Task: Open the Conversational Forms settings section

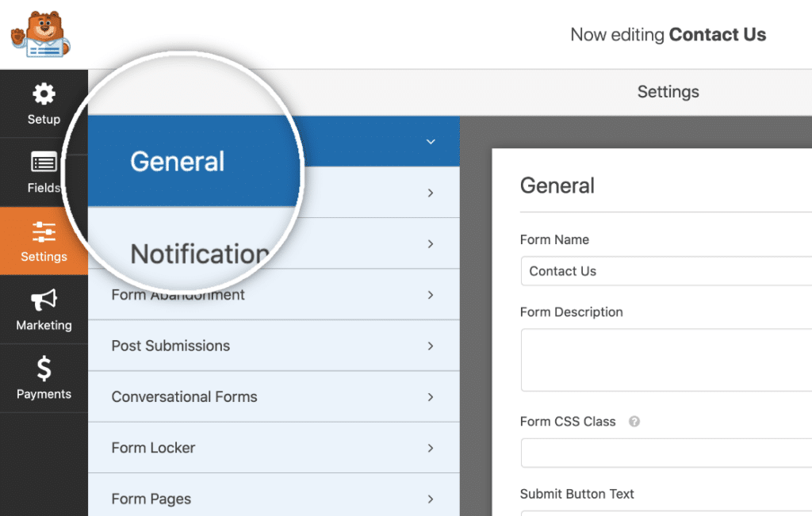Action: (184, 397)
